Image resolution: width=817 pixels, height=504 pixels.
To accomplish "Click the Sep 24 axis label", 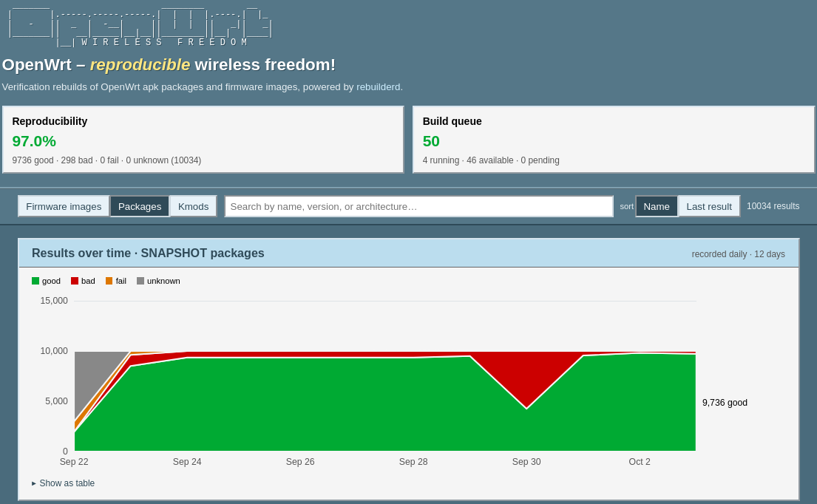I will point(187,462).
